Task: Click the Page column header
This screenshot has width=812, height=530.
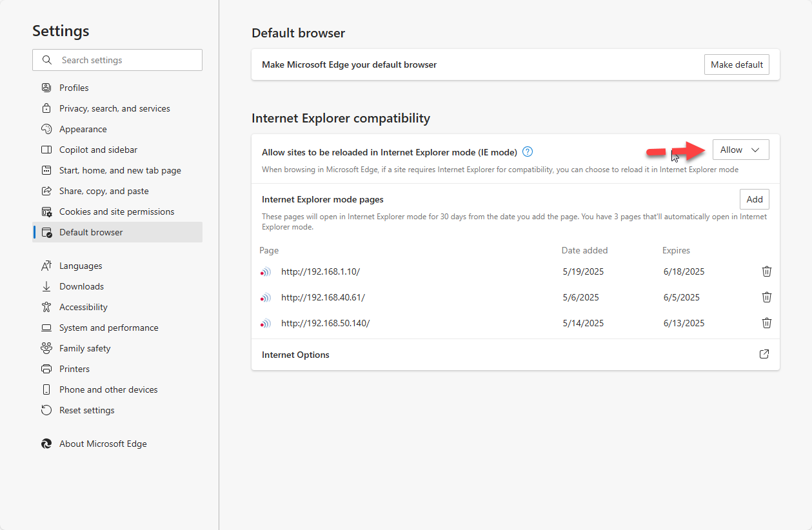Action: tap(269, 250)
